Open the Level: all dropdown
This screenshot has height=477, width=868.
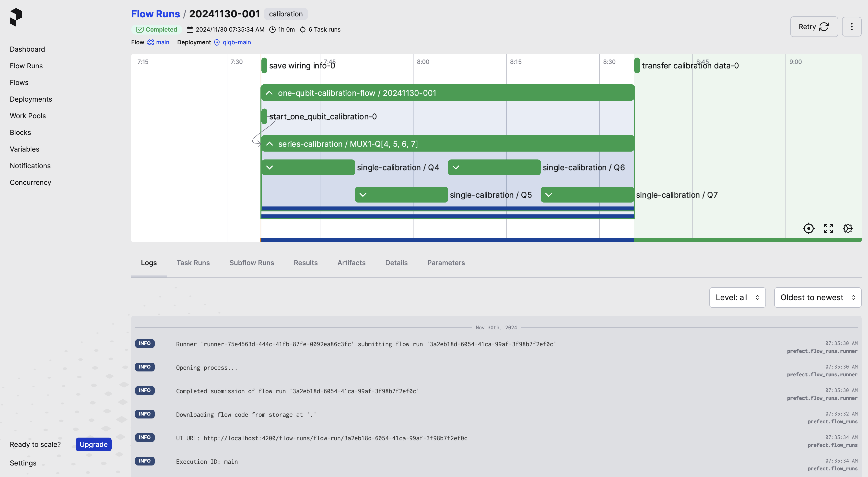pyautogui.click(x=737, y=297)
